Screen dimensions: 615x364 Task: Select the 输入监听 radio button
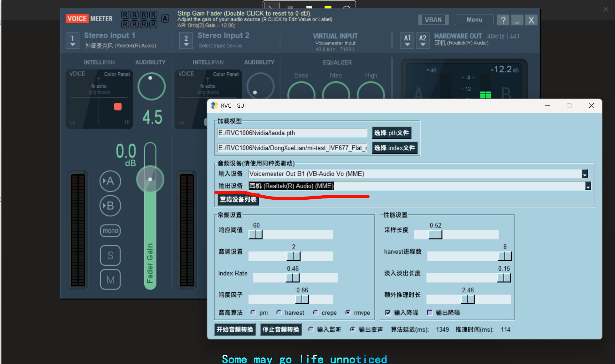pos(310,329)
